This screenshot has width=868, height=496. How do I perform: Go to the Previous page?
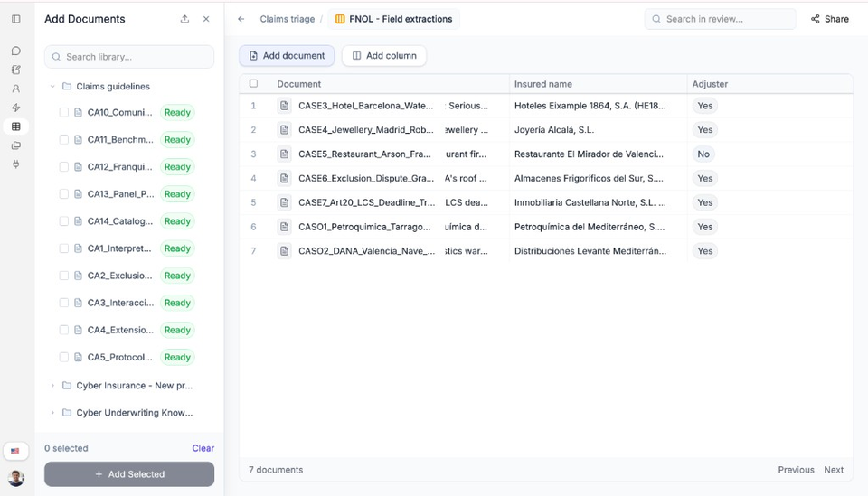click(x=796, y=470)
